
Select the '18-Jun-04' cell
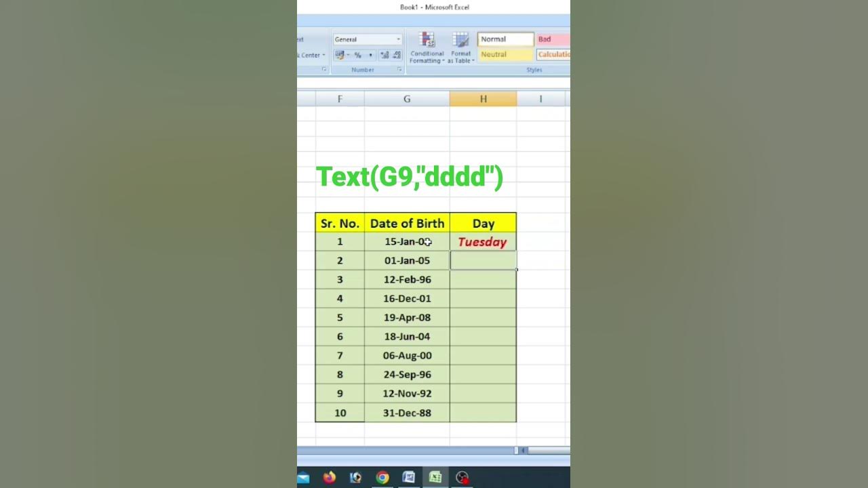coord(407,337)
